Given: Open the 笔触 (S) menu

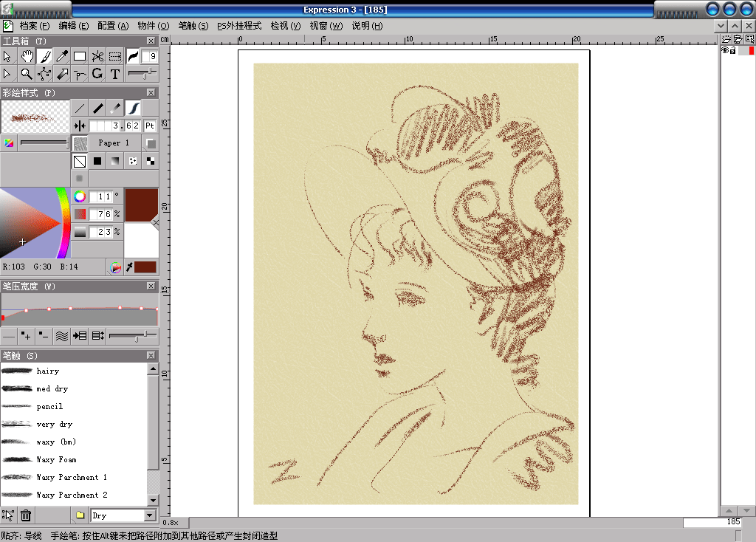Looking at the screenshot, I should pyautogui.click(x=193, y=26).
